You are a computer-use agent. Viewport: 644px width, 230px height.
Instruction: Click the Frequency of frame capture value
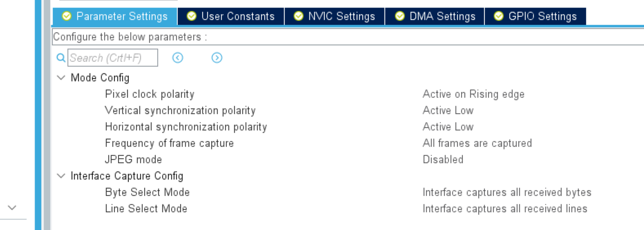477,143
